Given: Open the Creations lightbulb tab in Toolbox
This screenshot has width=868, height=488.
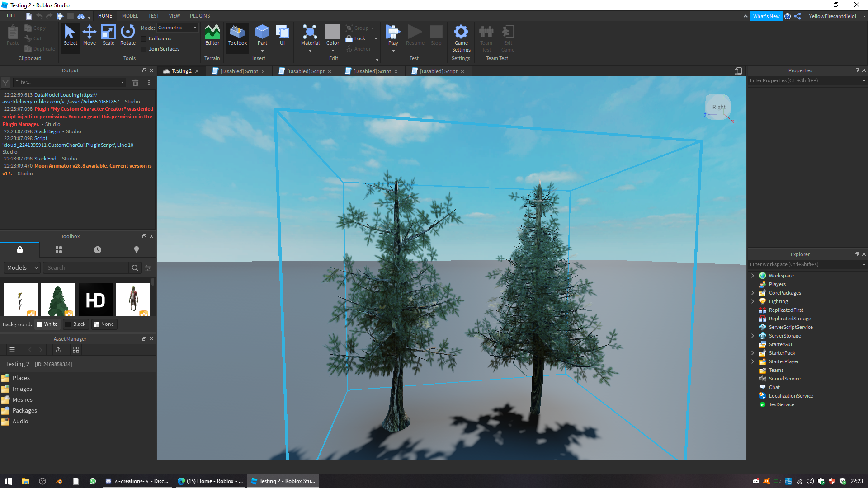Looking at the screenshot, I should (x=137, y=250).
